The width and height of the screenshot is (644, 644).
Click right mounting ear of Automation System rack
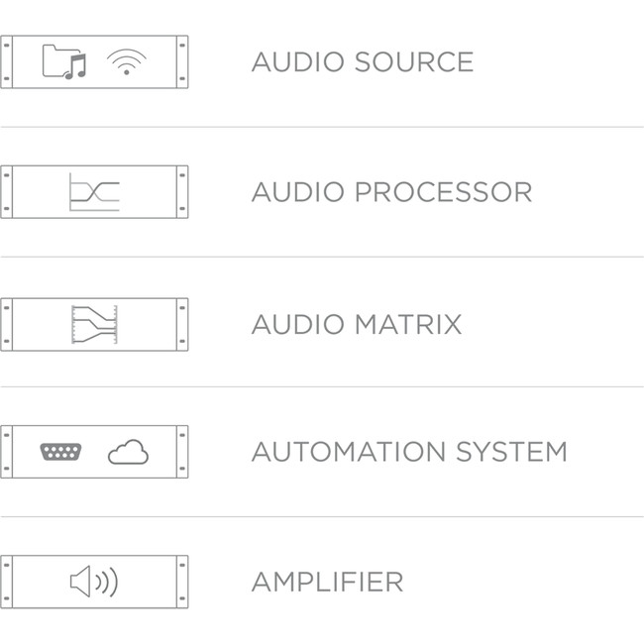point(182,452)
